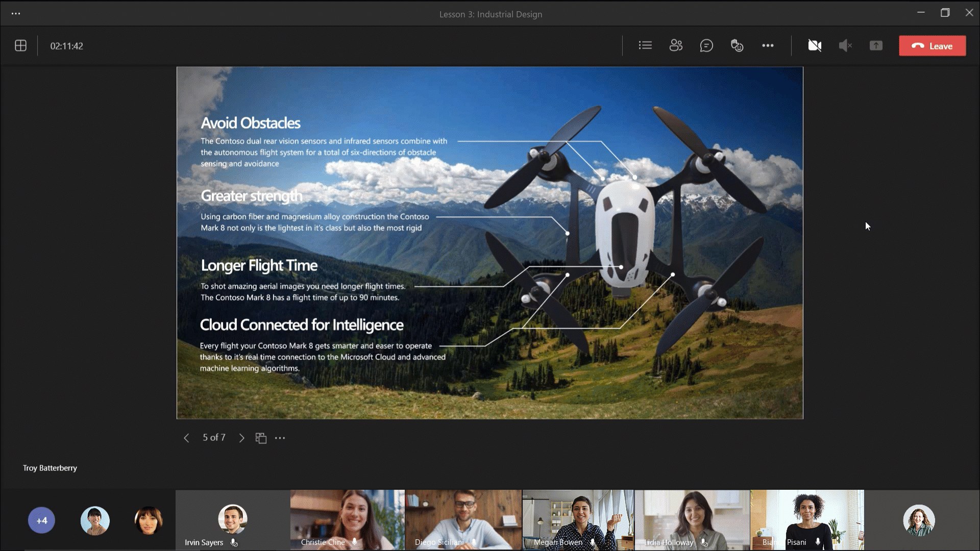
Task: Open the gallery layout grid icon
Action: click(x=20, y=46)
